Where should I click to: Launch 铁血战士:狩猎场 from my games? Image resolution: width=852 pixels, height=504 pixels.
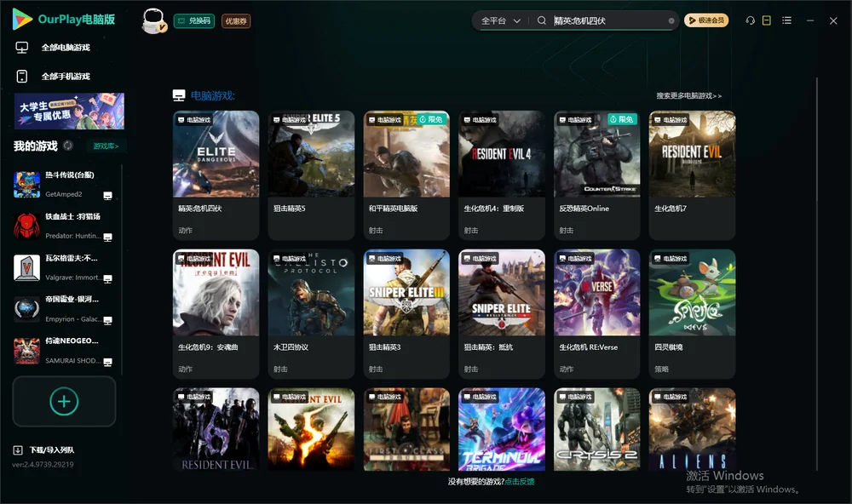point(64,226)
